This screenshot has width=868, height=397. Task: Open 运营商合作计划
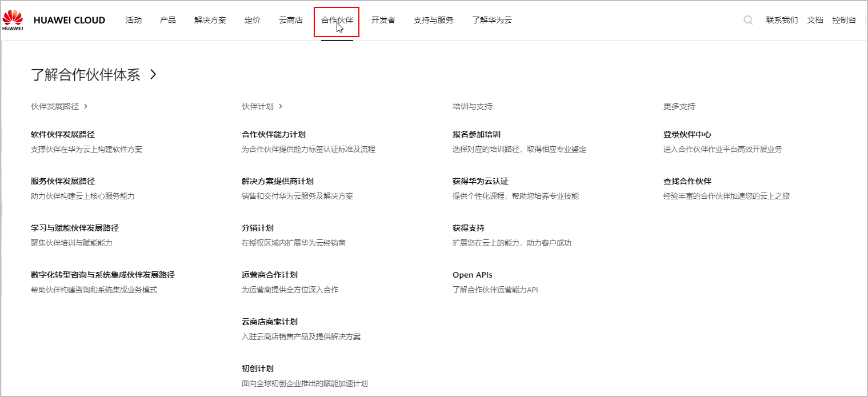tap(270, 275)
